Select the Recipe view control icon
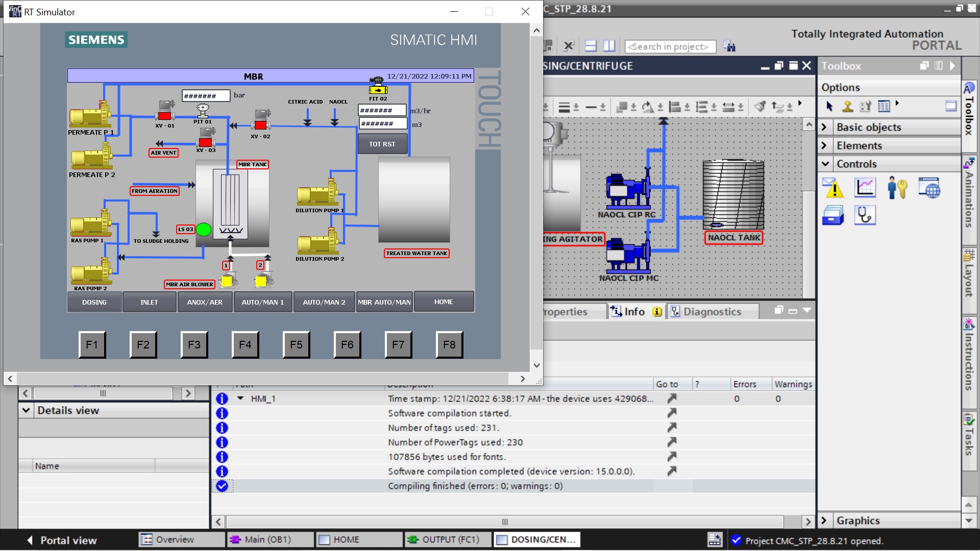The height and width of the screenshot is (551, 980). (x=833, y=215)
